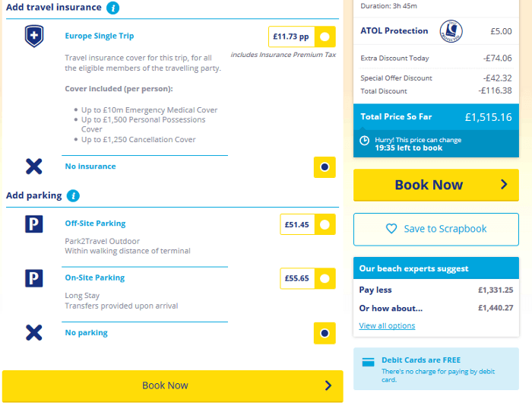Select the No insurance radio button
The width and height of the screenshot is (532, 406).
(325, 167)
